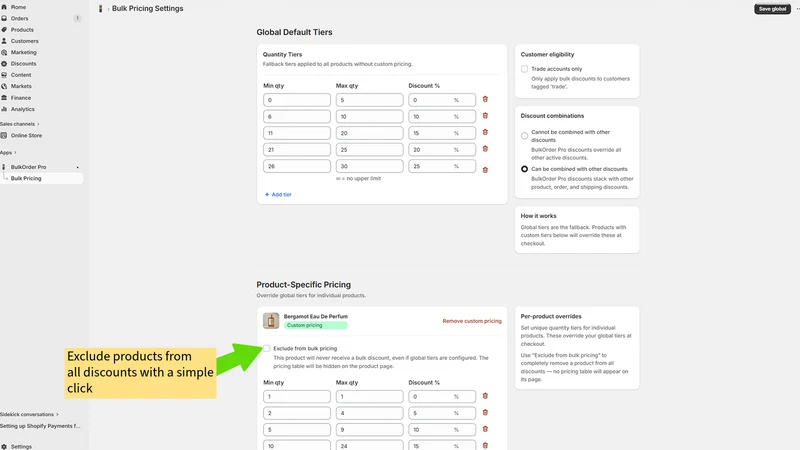This screenshot has height=450, width=800.
Task: Click the Marketing icon in the sidebar
Action: pyautogui.click(x=4, y=52)
